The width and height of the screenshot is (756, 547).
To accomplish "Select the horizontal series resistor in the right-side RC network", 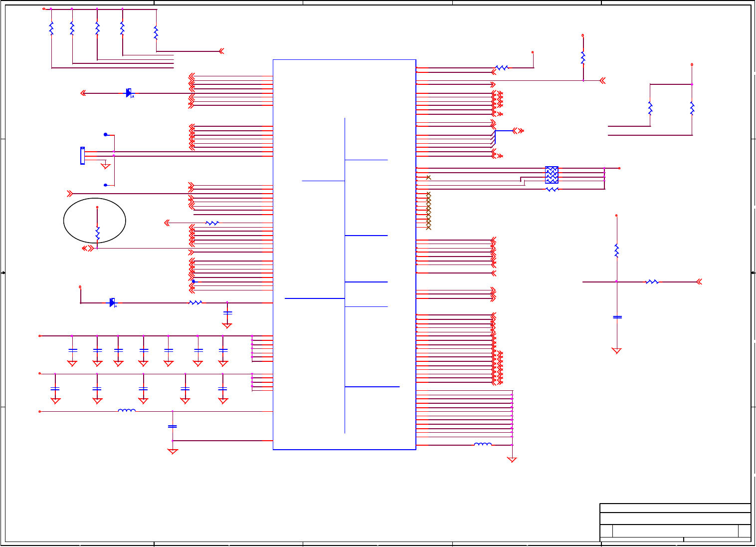I will click(x=652, y=282).
